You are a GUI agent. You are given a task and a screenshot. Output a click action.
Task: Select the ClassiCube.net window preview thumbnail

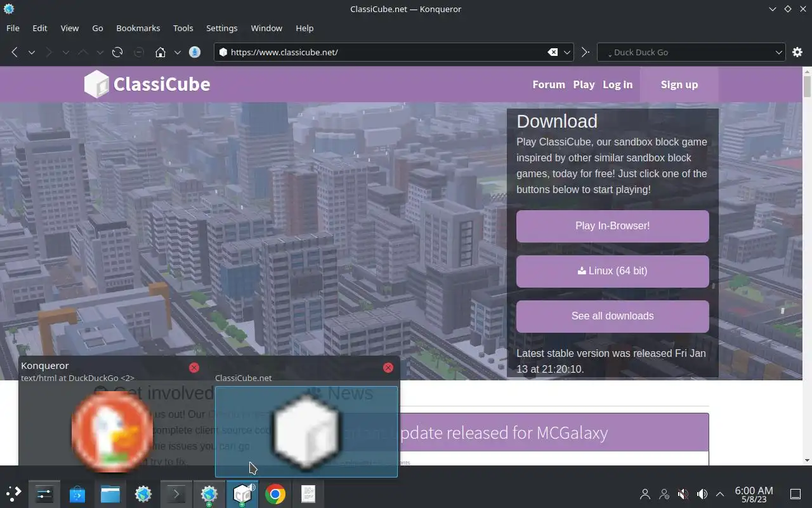pos(306,432)
